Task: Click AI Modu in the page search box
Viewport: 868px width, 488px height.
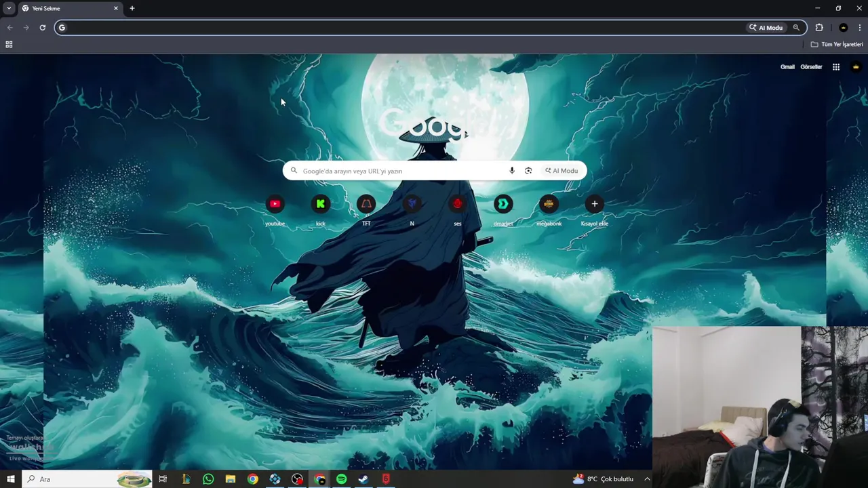Action: tap(561, 171)
